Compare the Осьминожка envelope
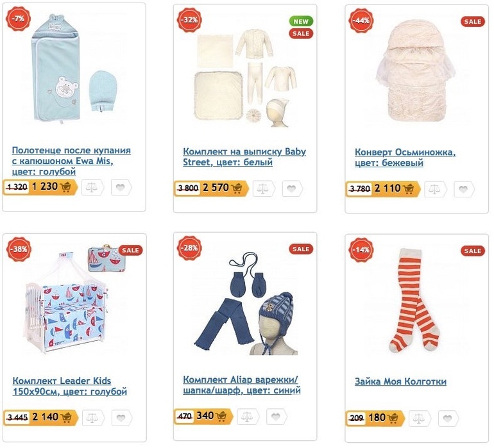The width and height of the screenshot is (494, 448). [436, 188]
